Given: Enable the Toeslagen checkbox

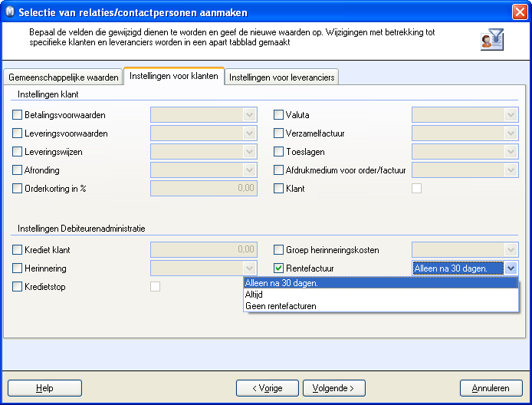Looking at the screenshot, I should (x=278, y=151).
